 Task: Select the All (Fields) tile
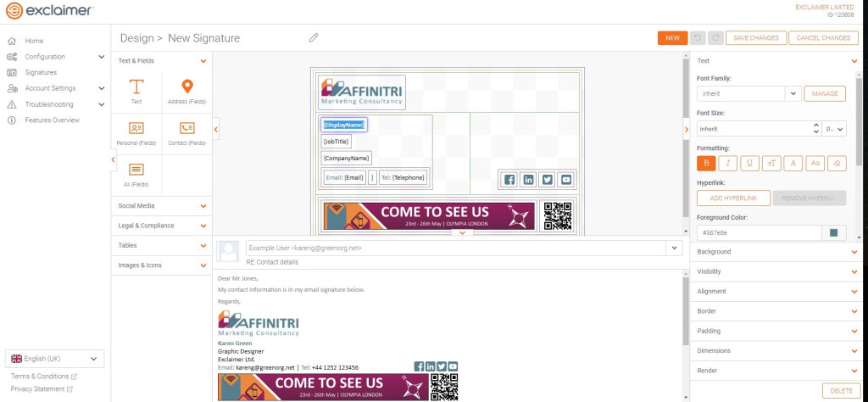(136, 175)
